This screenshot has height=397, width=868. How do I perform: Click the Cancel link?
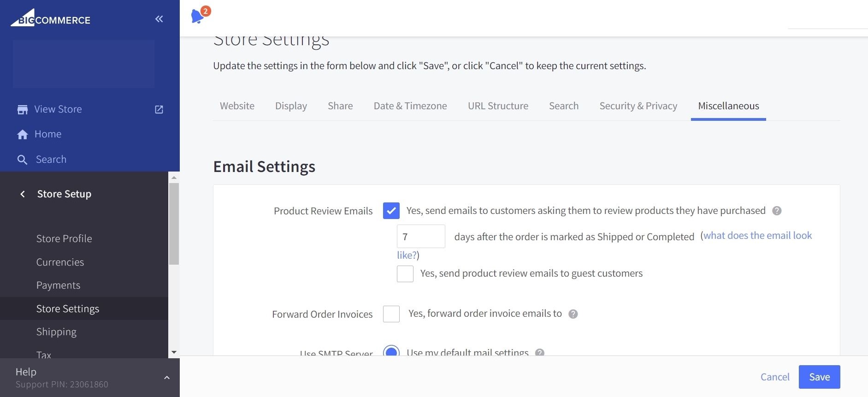pyautogui.click(x=774, y=377)
